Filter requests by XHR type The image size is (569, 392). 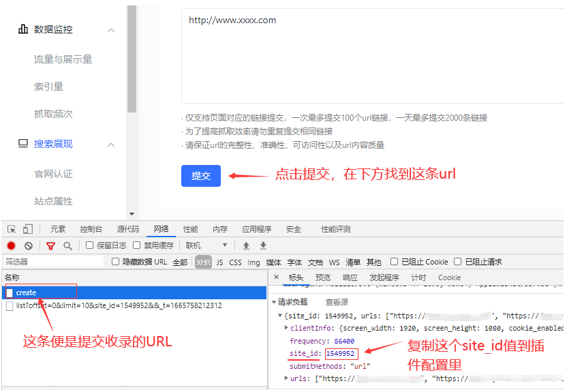tap(203, 262)
